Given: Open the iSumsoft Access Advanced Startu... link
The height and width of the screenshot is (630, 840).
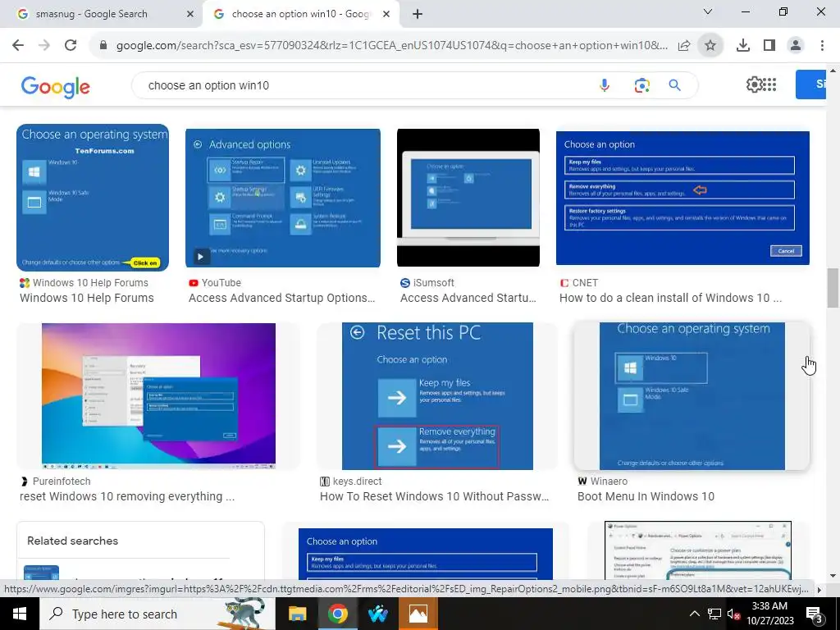Looking at the screenshot, I should (x=468, y=298).
